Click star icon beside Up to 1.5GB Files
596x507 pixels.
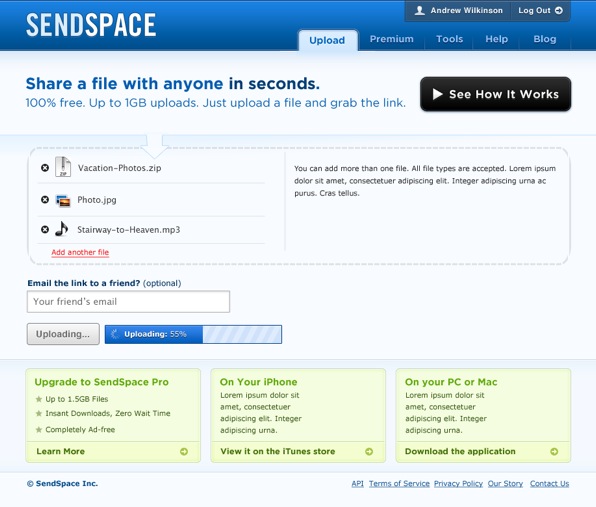point(39,399)
